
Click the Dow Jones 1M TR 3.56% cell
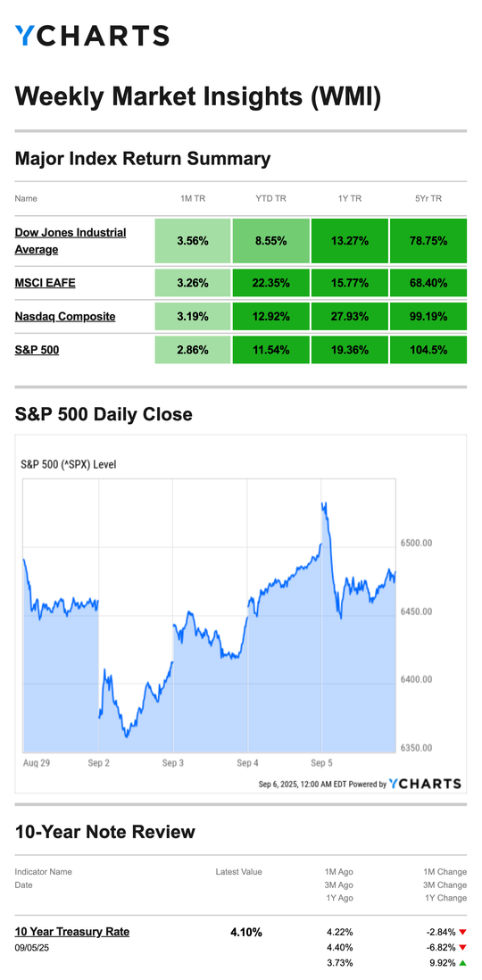tap(193, 241)
